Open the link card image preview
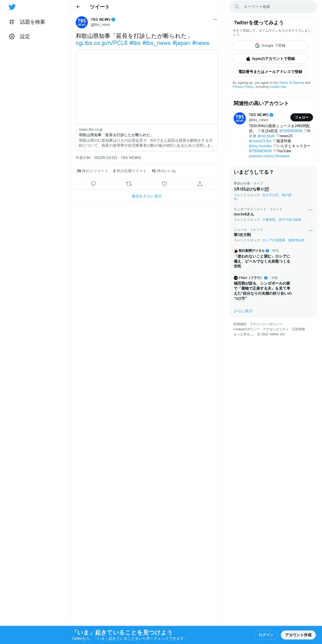The width and height of the screenshot is (322, 644). [x=147, y=87]
